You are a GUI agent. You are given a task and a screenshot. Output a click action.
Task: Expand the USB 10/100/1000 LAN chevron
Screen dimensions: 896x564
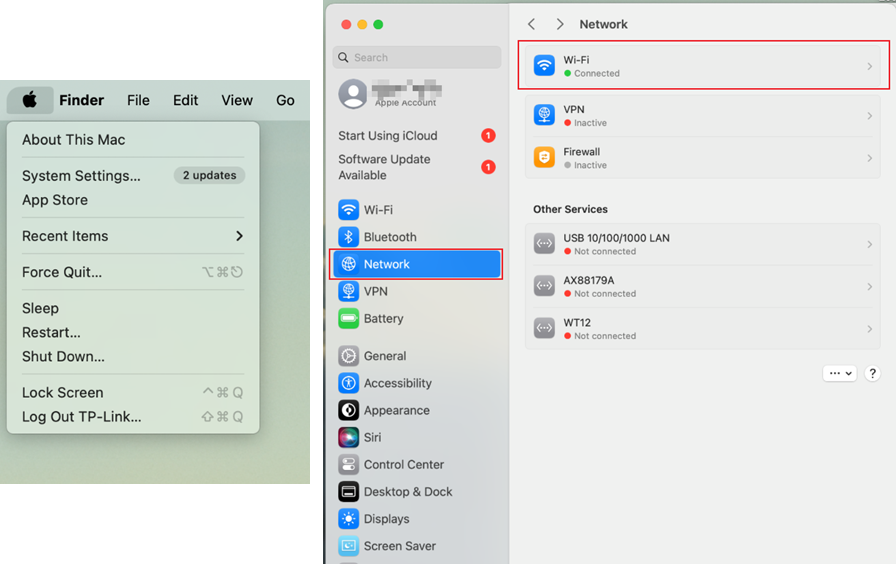869,245
